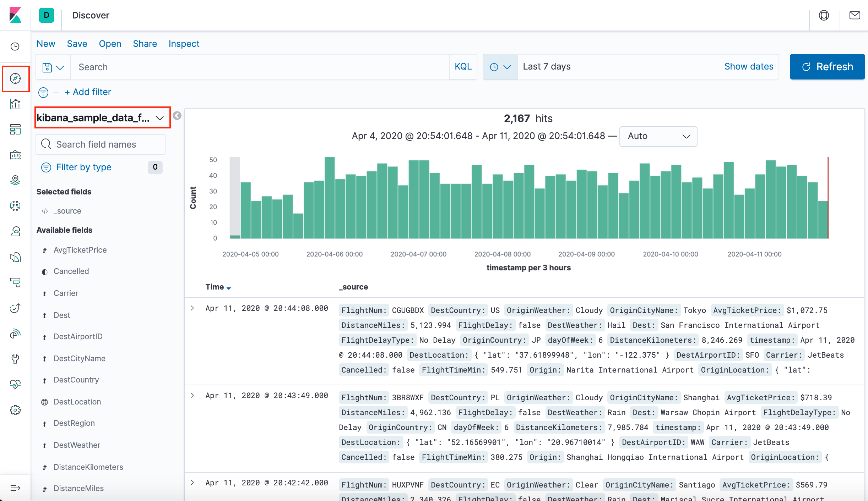Click Share in the top menu
The height and width of the screenshot is (501, 868).
coord(145,44)
